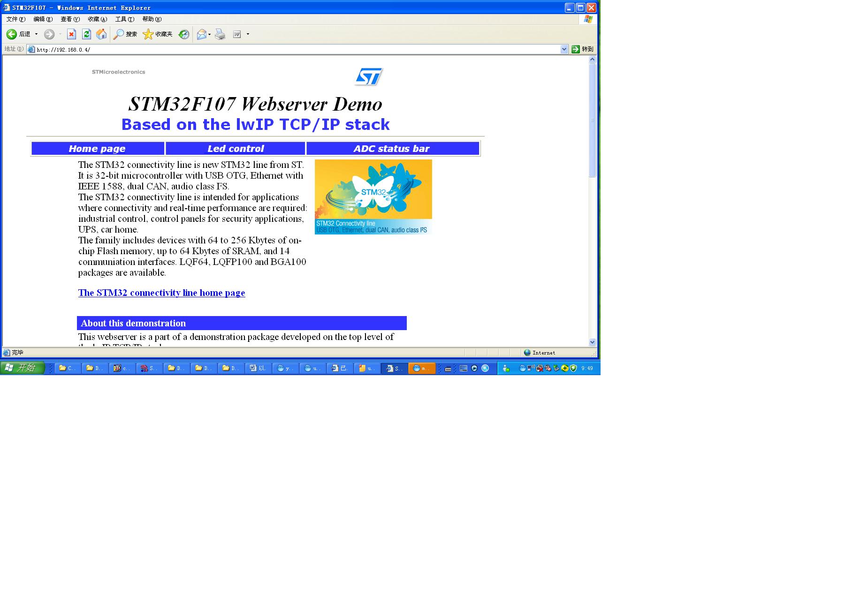Open the 收藏(A) Favorites menu

[x=98, y=19]
